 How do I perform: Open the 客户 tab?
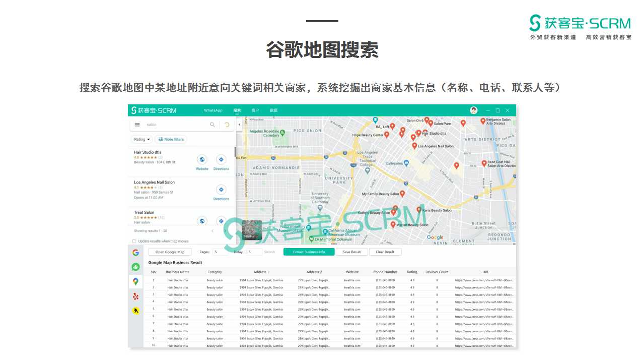click(x=255, y=110)
